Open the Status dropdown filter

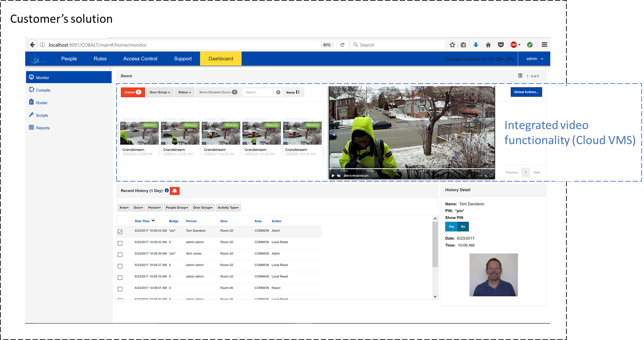pyautogui.click(x=184, y=92)
